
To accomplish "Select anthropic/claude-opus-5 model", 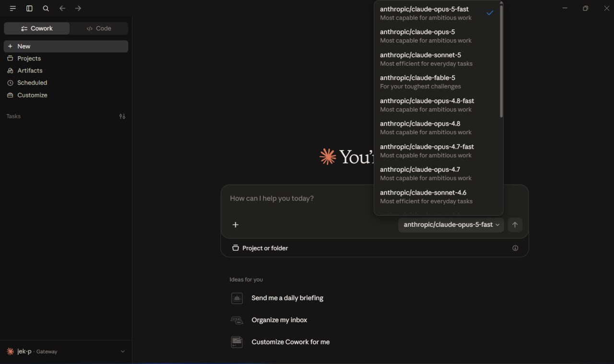I will coord(437,36).
